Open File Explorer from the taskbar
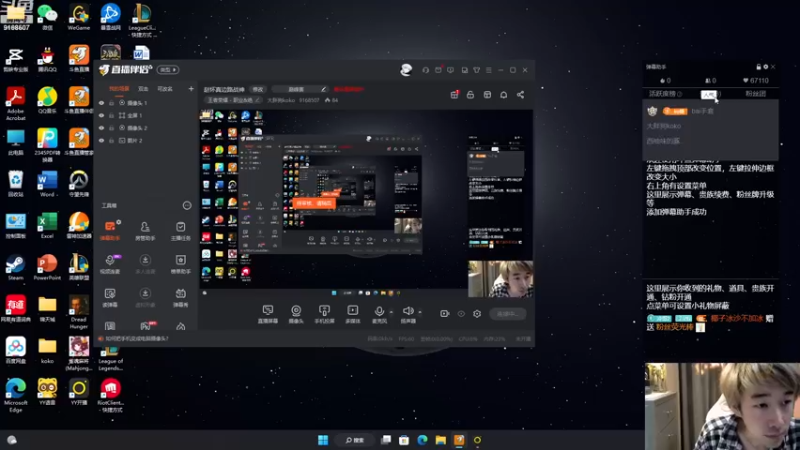Viewport: 800px width, 450px height. coord(441,440)
